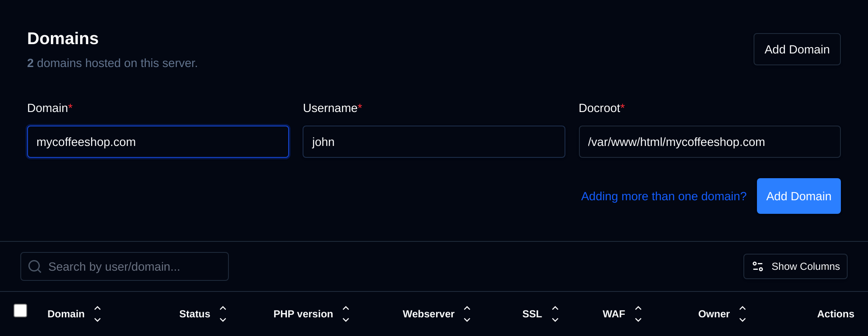The image size is (868, 336).
Task: Click the Actions column header
Action: coord(835,314)
